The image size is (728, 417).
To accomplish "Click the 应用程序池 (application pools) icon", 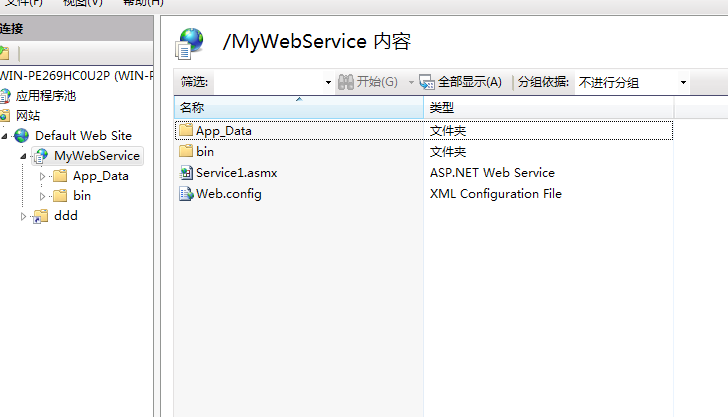I will point(6,97).
